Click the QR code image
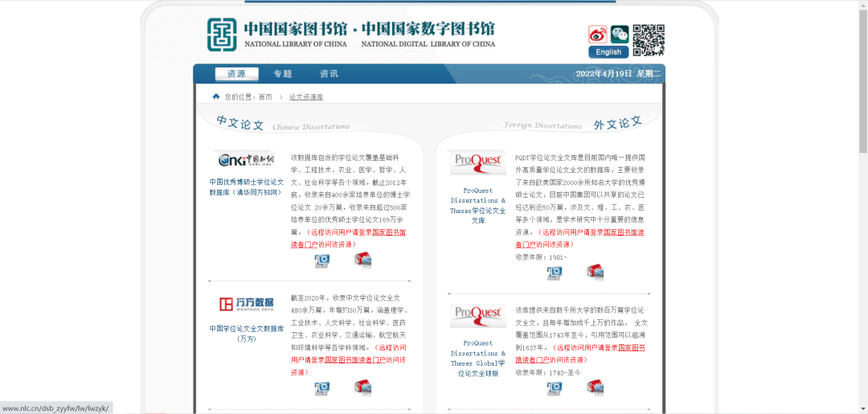This screenshot has width=868, height=414. (x=649, y=40)
